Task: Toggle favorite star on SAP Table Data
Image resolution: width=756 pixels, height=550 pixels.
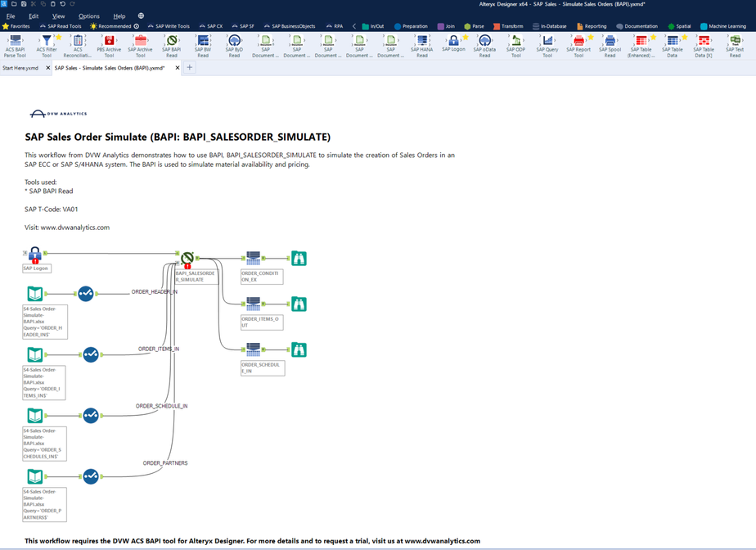Action: coord(684,37)
